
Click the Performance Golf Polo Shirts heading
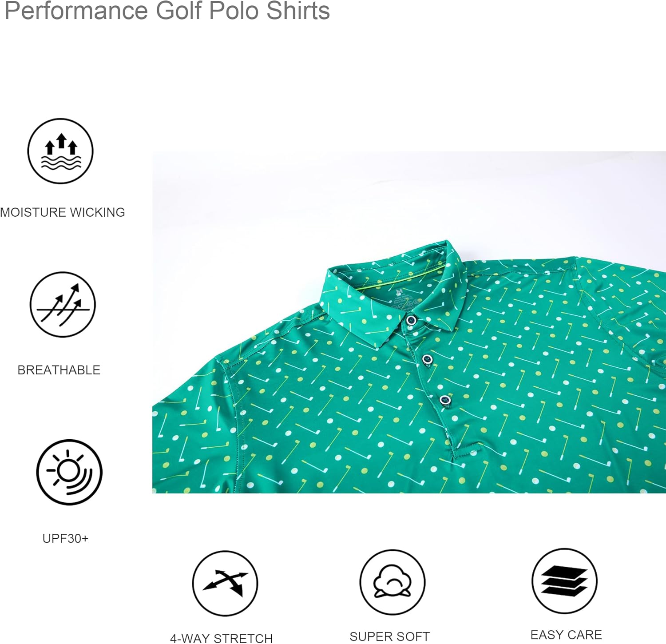click(x=167, y=11)
